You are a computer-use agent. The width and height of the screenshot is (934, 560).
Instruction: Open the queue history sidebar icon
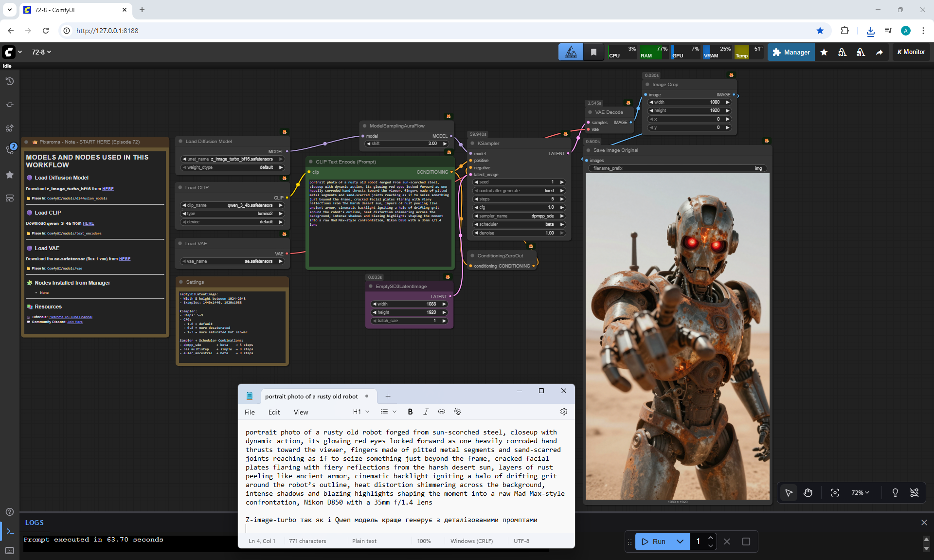pos(9,81)
